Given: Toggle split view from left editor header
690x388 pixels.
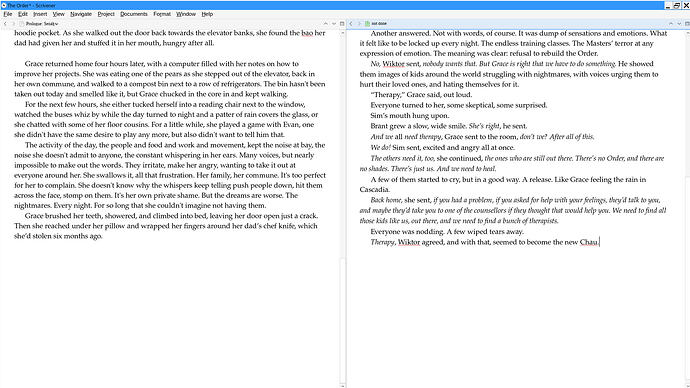Looking at the screenshot, I should (x=342, y=24).
